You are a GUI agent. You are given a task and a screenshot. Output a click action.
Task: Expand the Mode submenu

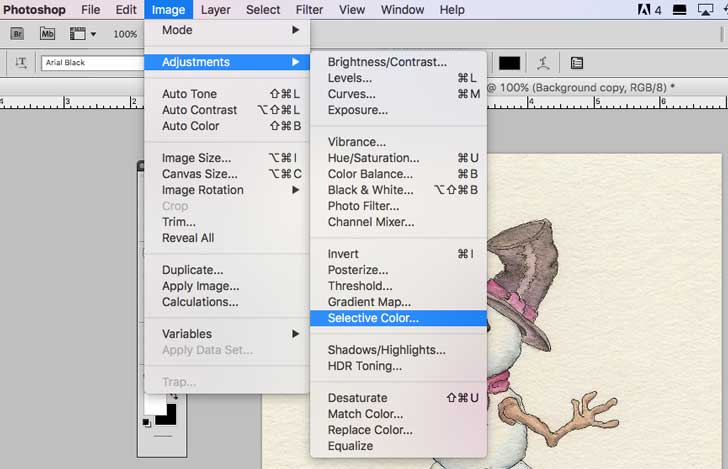click(x=227, y=30)
